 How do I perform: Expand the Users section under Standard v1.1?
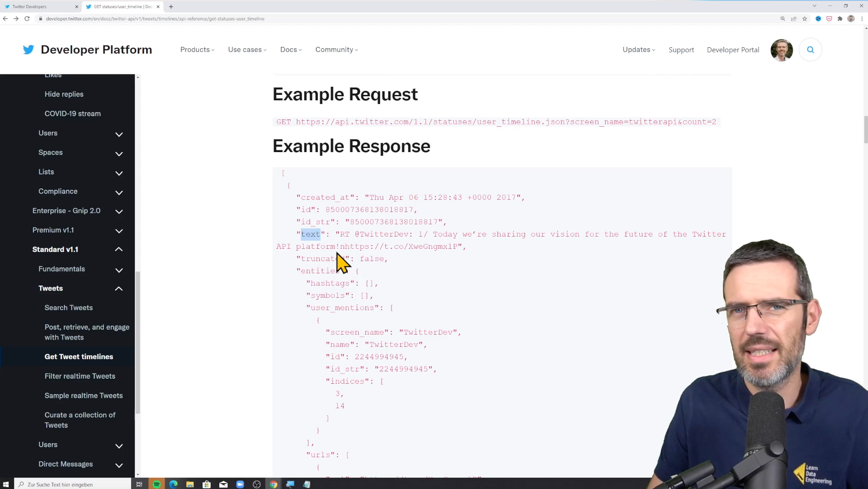[119, 446]
